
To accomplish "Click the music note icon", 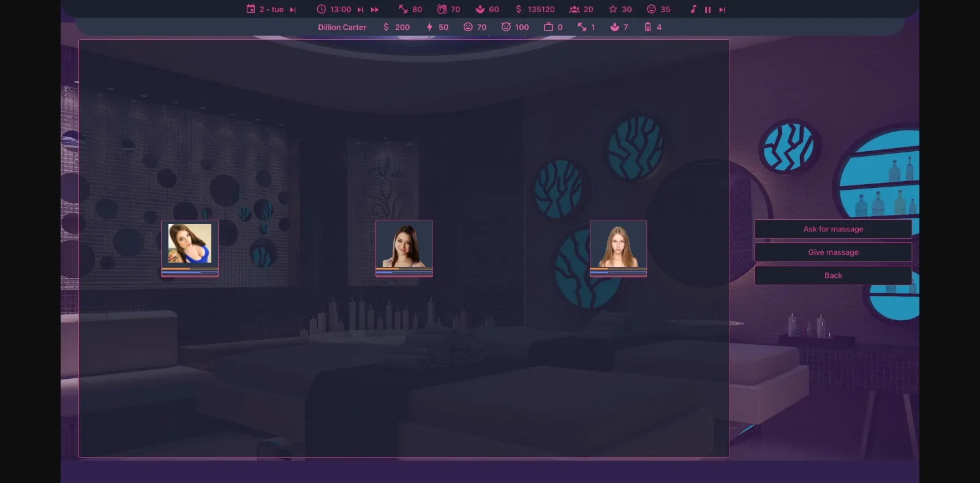I will coord(693,9).
